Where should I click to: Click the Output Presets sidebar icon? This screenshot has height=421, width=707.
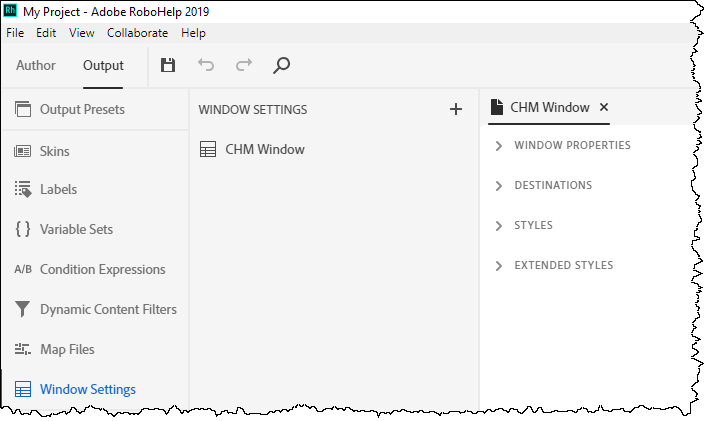tap(23, 109)
